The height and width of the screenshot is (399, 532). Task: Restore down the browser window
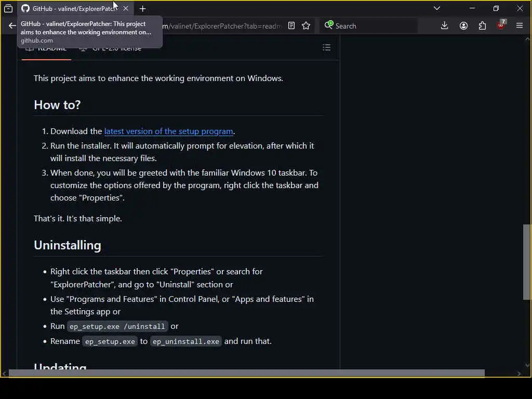pos(496,8)
